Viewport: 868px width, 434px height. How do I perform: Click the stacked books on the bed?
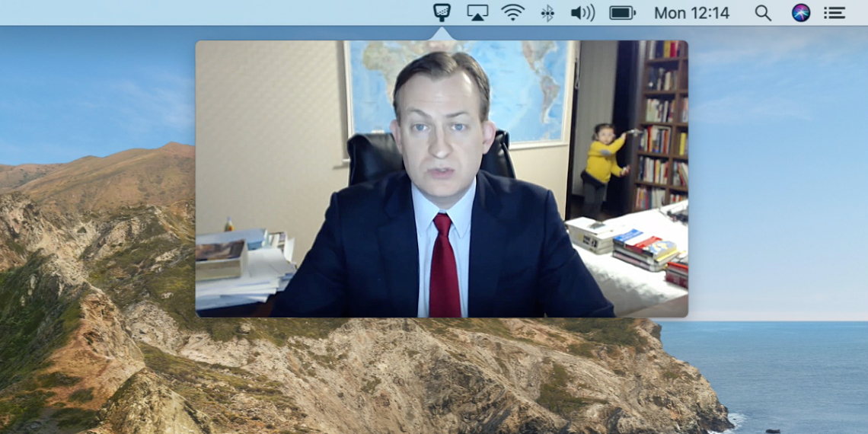pyautogui.click(x=643, y=251)
